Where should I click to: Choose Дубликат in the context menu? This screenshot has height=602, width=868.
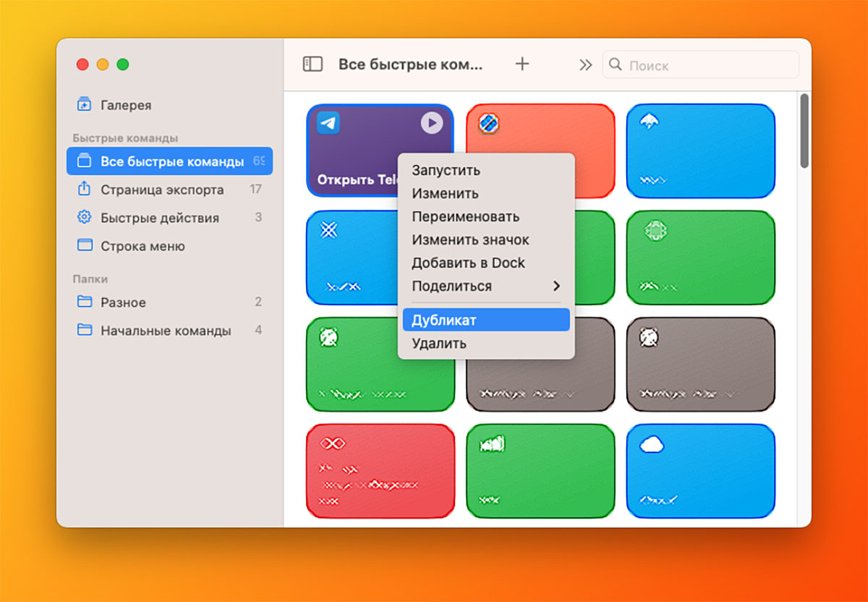point(486,320)
